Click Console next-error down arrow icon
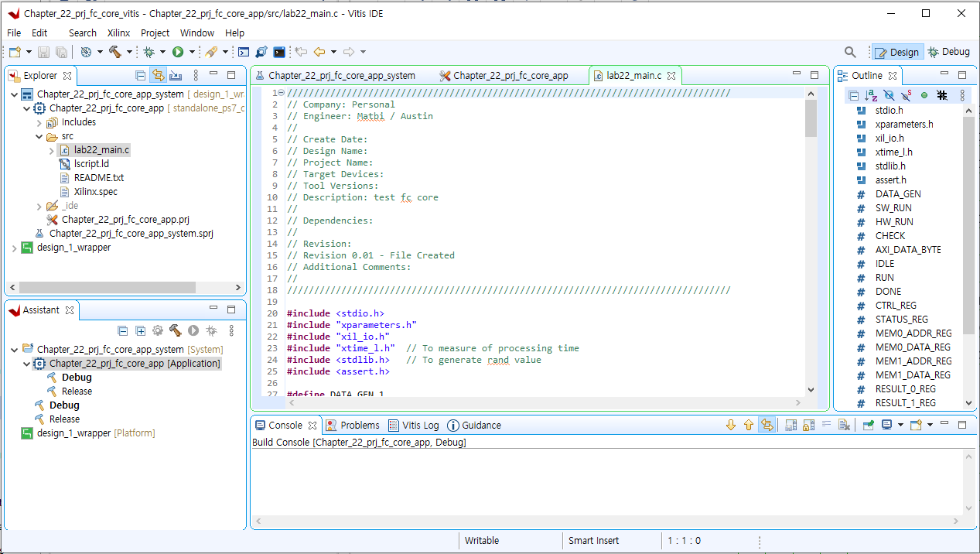 730,425
